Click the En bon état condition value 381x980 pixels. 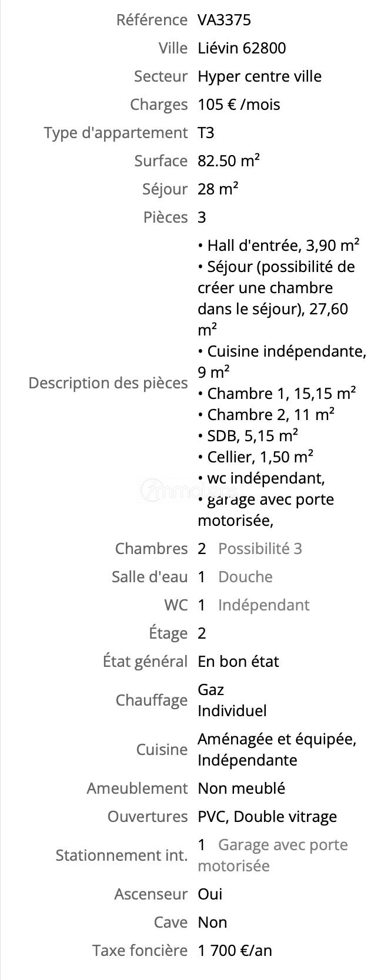pos(238,662)
